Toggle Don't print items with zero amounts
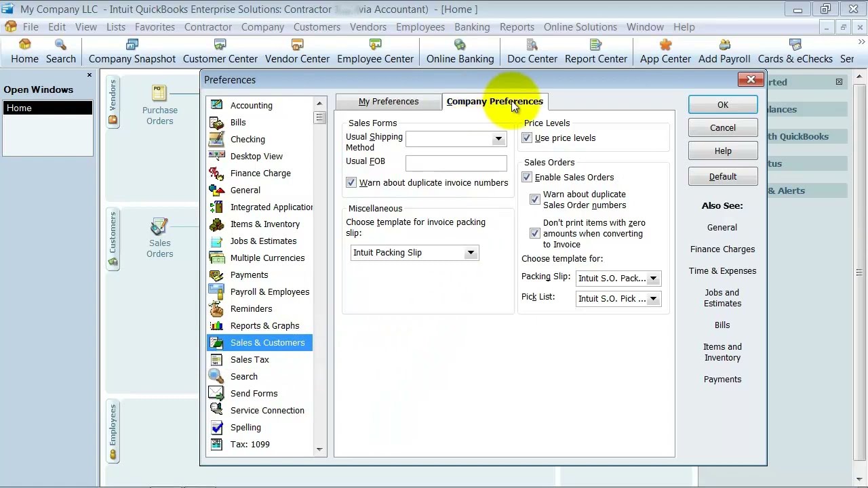The width and height of the screenshot is (868, 488). click(535, 233)
